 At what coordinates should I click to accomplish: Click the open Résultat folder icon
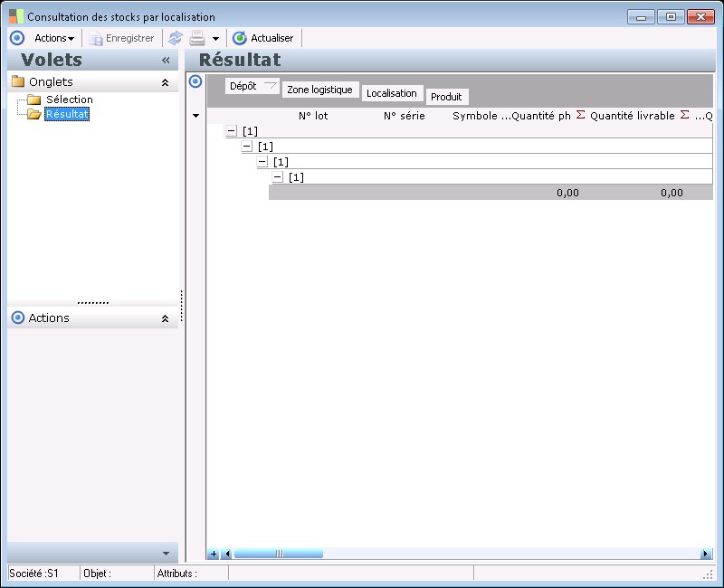click(x=34, y=114)
